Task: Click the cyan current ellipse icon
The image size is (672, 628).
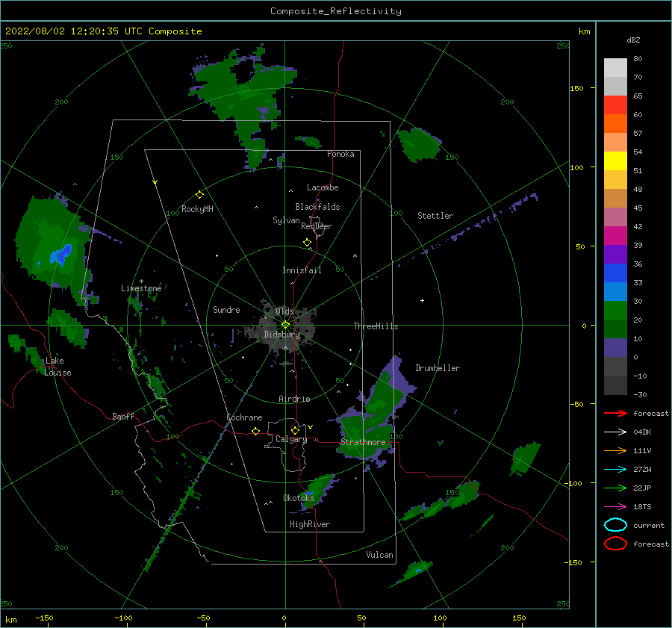Action: (615, 525)
